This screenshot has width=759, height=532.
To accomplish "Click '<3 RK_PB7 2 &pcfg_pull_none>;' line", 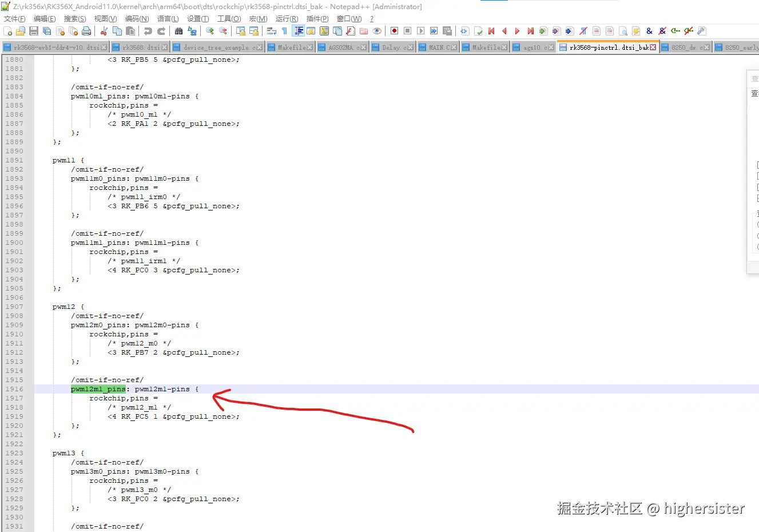I will point(174,352).
